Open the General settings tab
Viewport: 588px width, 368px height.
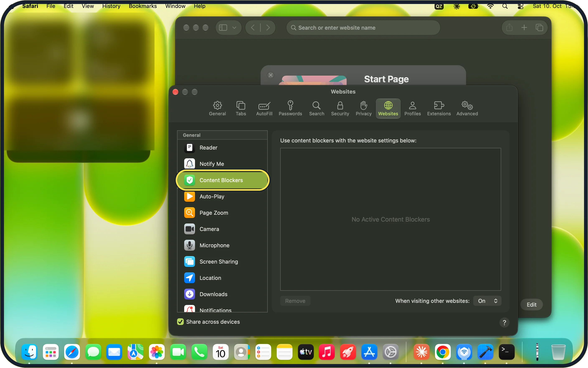[217, 109]
